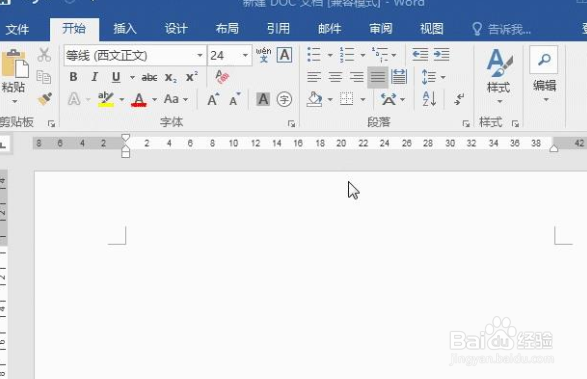Click the Cut scissors icon
This screenshot has width=587, height=379.
click(44, 55)
